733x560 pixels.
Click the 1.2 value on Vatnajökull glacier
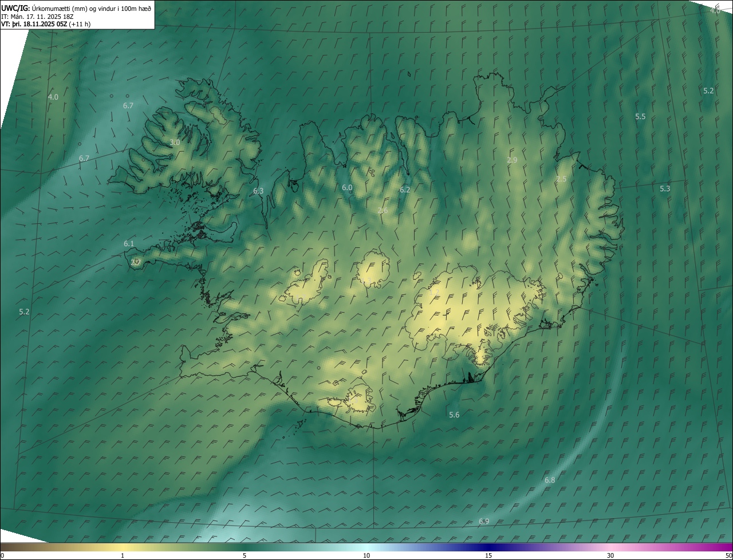434,293
